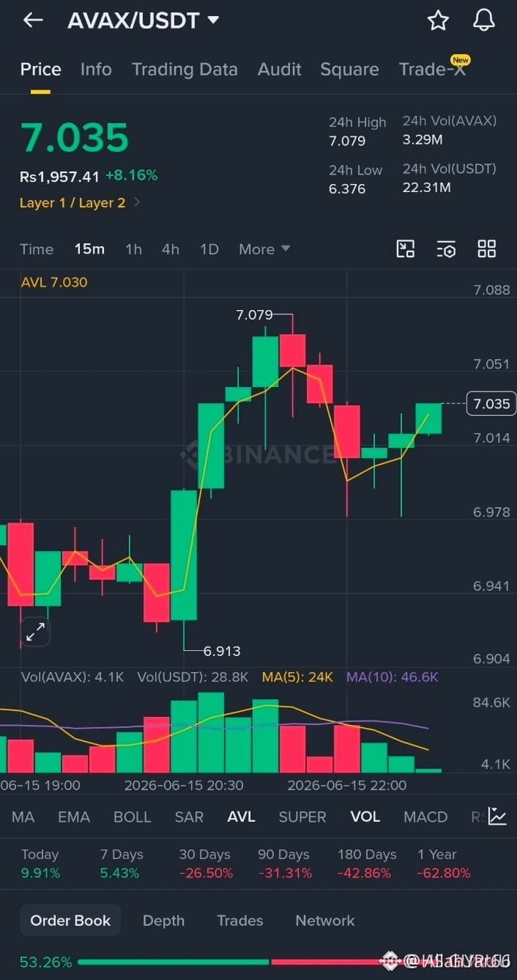Image resolution: width=517 pixels, height=980 pixels.
Task: Open indicator settings chart icon beside MACD
Action: (x=498, y=817)
